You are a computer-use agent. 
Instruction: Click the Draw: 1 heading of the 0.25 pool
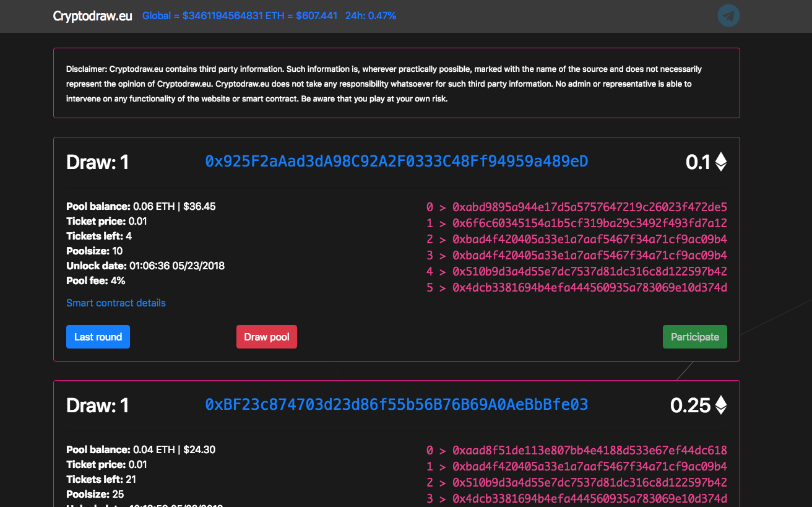pyautogui.click(x=98, y=405)
